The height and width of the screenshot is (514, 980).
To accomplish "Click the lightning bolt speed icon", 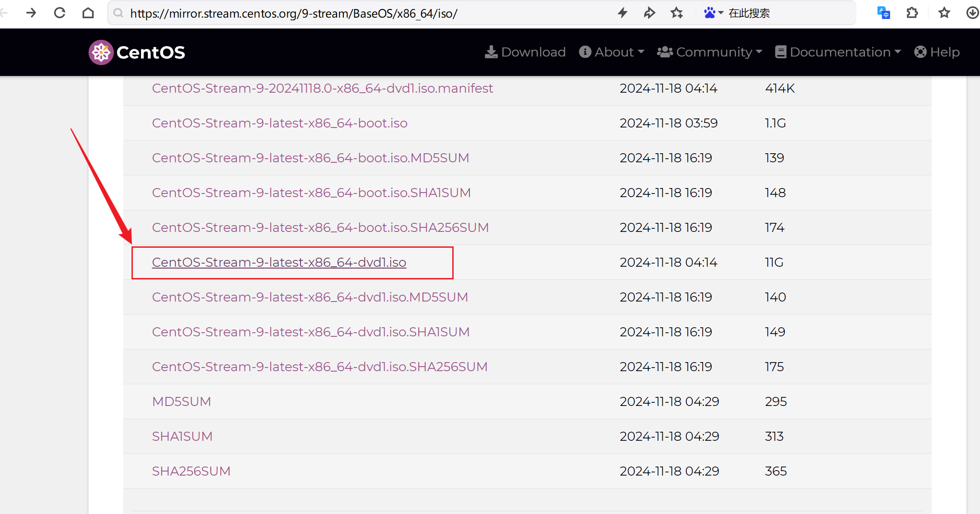I will pos(623,13).
